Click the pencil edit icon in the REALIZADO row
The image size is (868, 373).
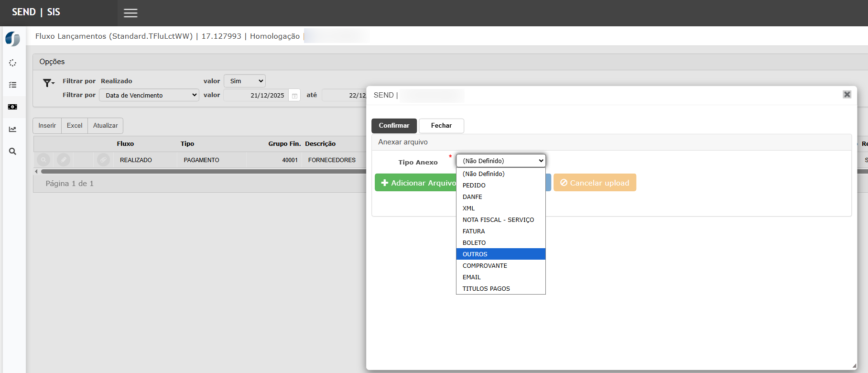point(64,160)
